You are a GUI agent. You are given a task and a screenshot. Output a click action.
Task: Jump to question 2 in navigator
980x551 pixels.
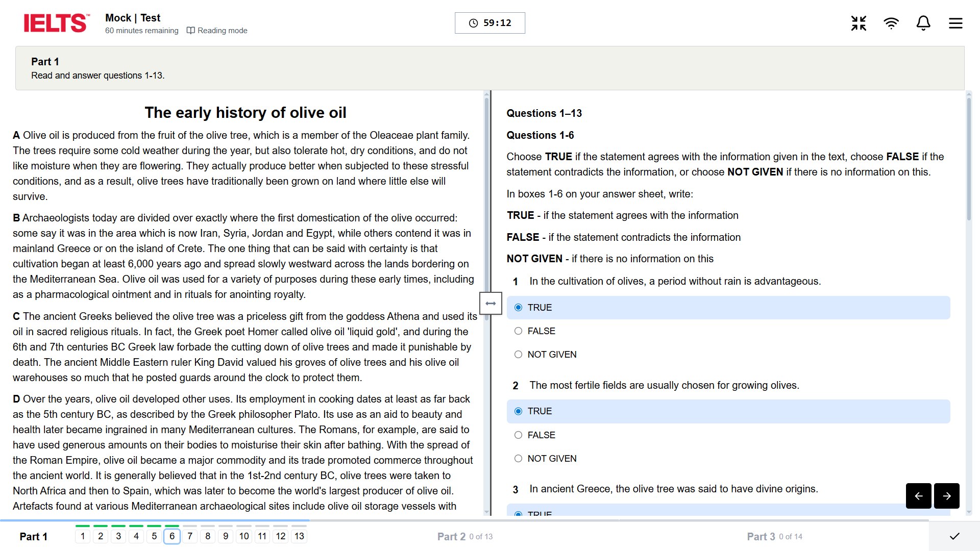click(x=101, y=536)
